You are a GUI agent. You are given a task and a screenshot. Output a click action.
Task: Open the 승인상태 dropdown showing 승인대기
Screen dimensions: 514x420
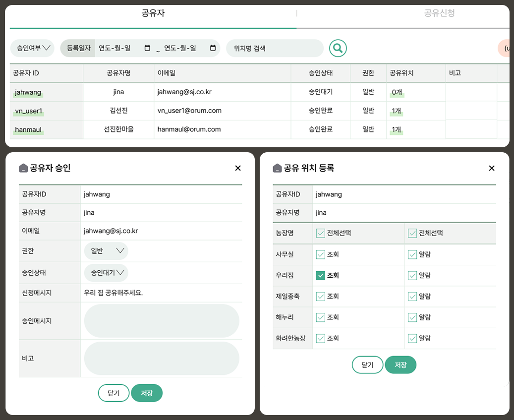point(106,273)
